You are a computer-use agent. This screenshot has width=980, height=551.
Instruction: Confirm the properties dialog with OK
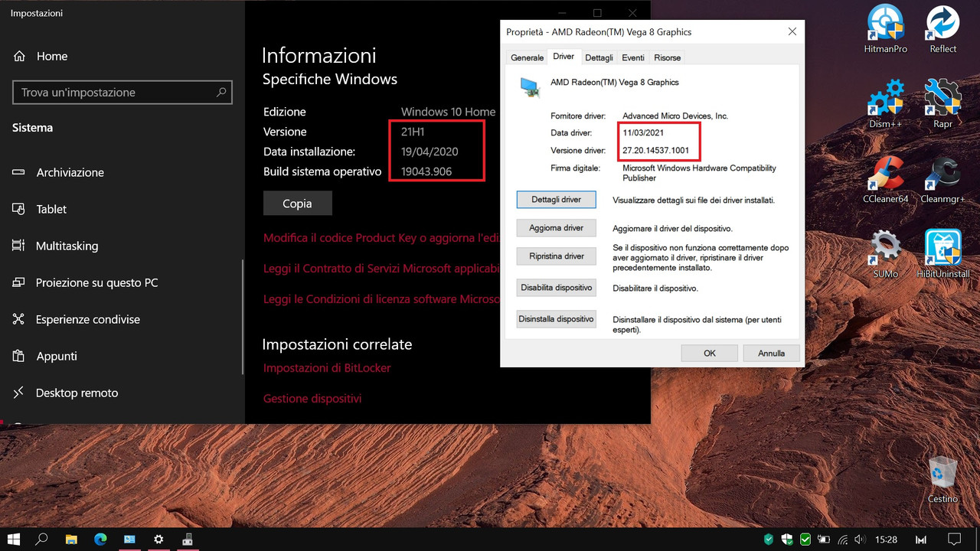tap(710, 353)
